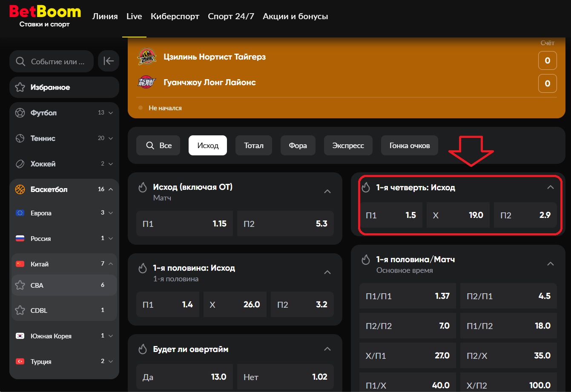Bet on П1/П1 at 1.37
The image size is (571, 392).
coord(407,296)
